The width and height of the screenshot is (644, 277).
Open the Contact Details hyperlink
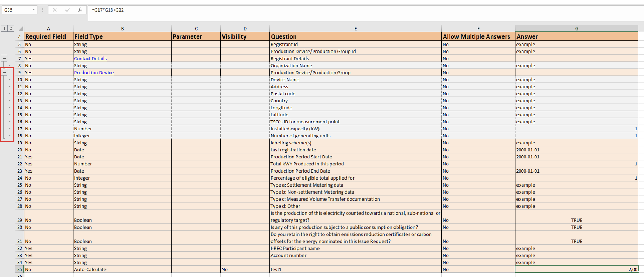(x=90, y=59)
